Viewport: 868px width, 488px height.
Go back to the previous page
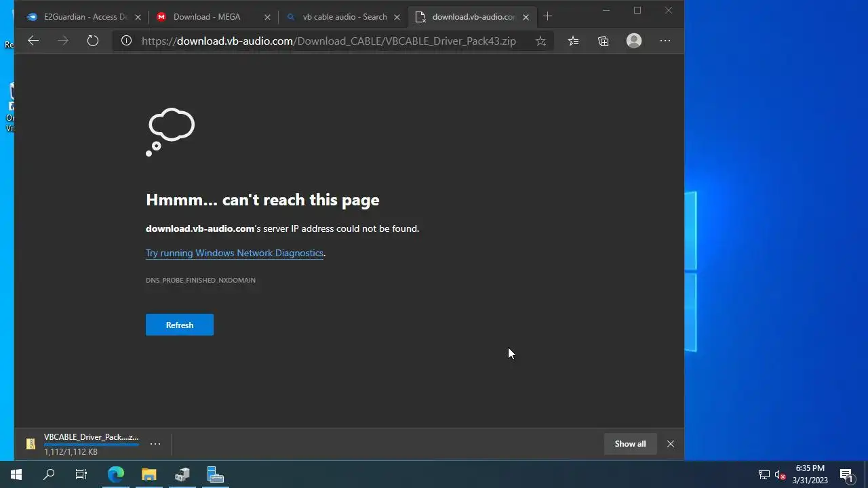(33, 41)
